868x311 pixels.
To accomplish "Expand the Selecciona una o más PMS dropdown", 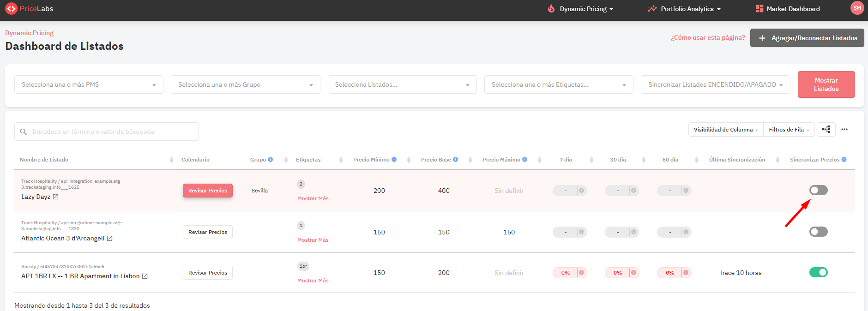I will pos(89,85).
